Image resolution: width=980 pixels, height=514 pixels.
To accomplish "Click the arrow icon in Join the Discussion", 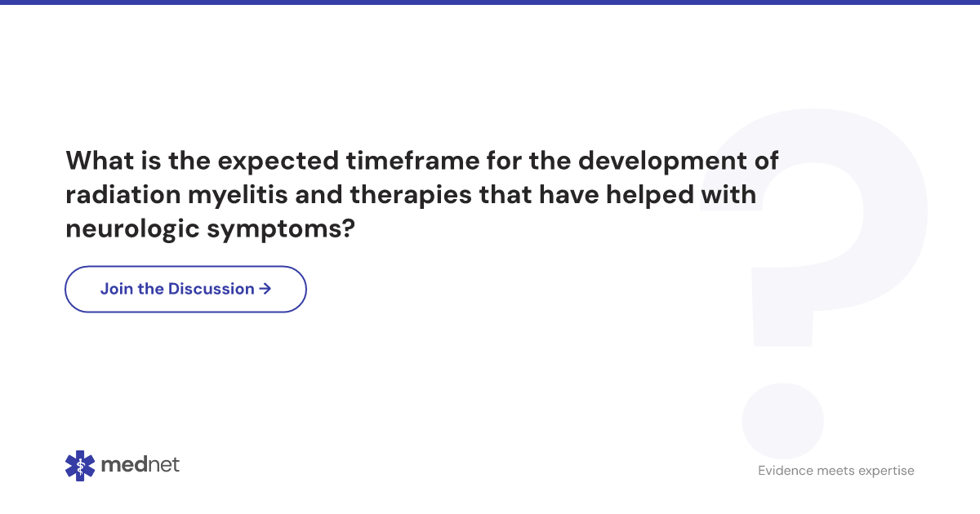I will point(265,289).
